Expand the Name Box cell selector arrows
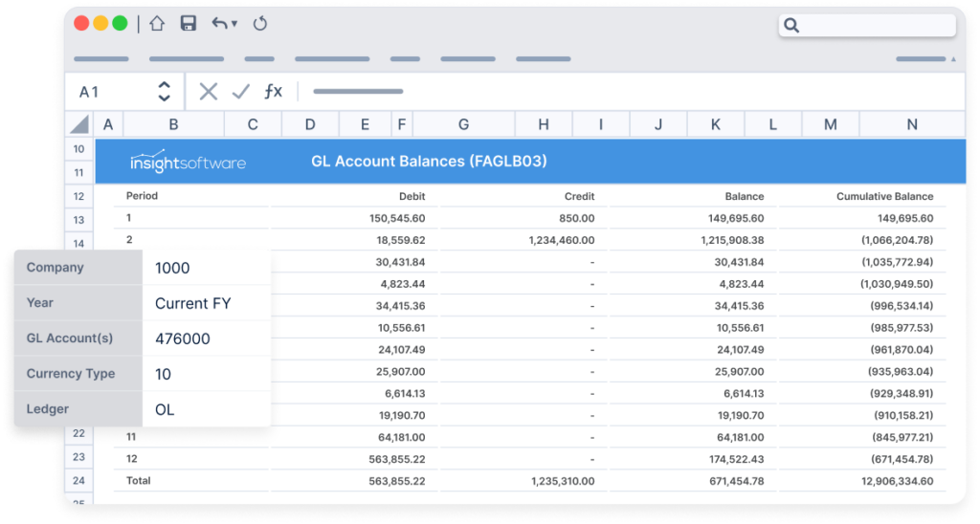This screenshot has height=524, width=980. [x=164, y=92]
